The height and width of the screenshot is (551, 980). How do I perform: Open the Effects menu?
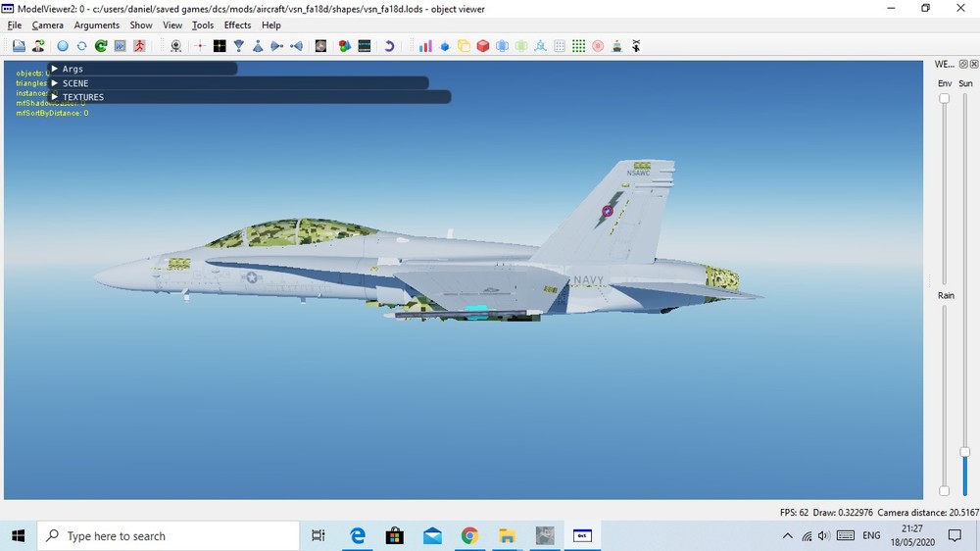point(237,25)
